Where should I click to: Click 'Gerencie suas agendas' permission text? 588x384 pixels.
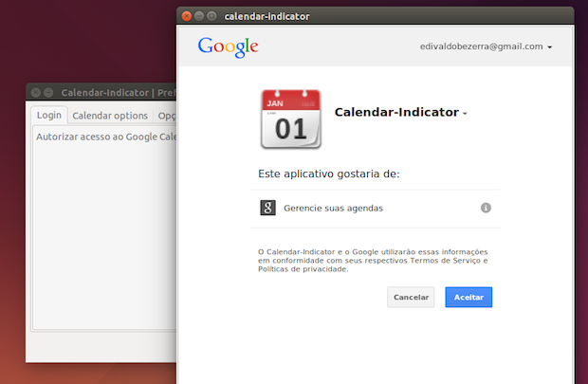click(333, 209)
